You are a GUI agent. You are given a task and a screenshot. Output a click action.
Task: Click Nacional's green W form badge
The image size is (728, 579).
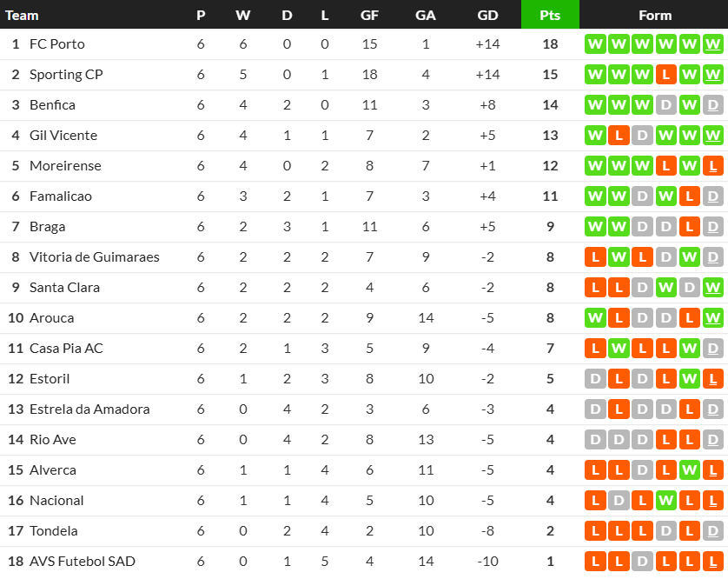coord(665,501)
